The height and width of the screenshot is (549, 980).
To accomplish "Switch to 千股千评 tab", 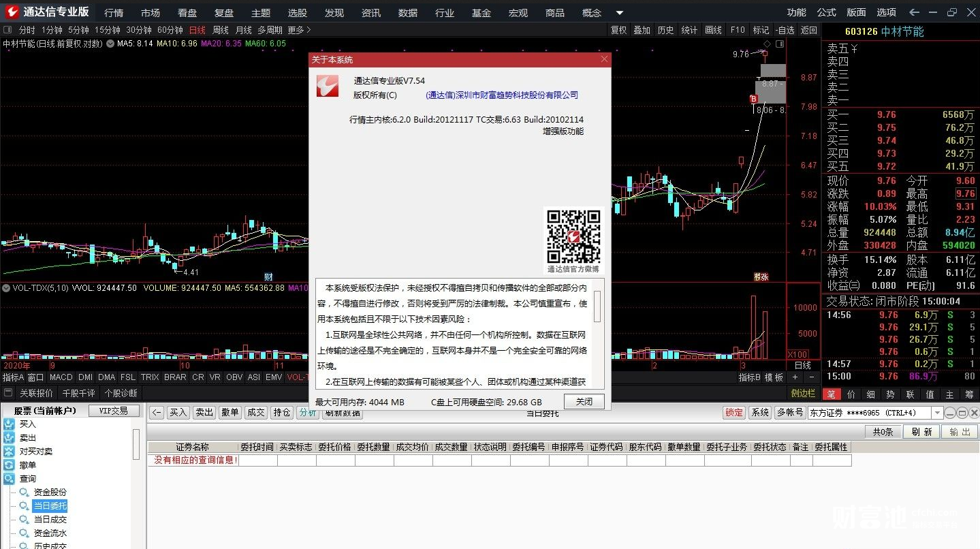I will click(x=78, y=393).
